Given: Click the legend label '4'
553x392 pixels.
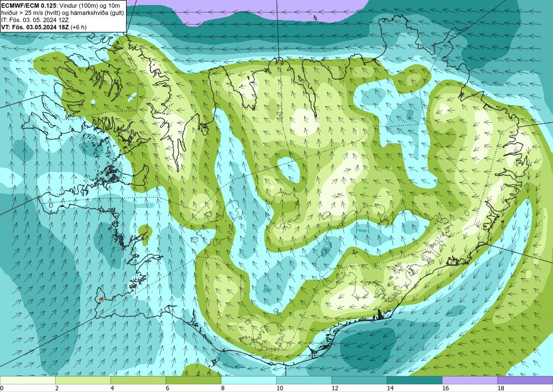Looking at the screenshot, I should [x=112, y=388].
